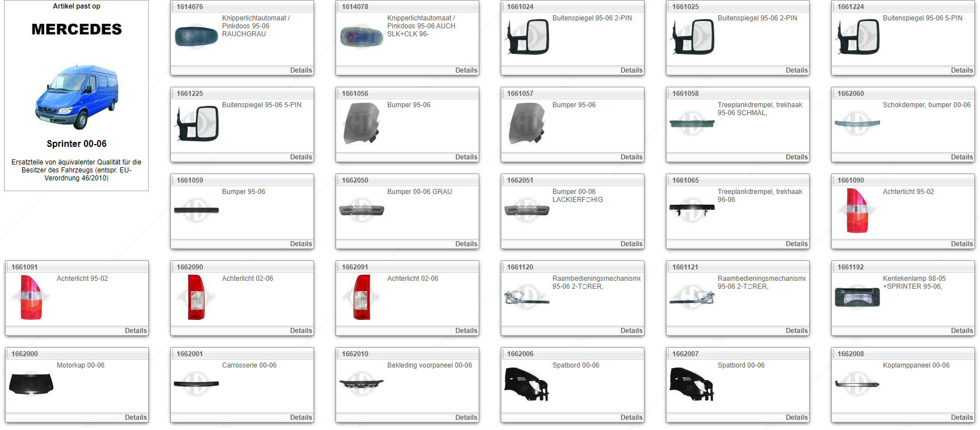Open Details for Bekleding voorpaneel 1662010
Image resolution: width=980 pixels, height=430 pixels.
point(466,418)
